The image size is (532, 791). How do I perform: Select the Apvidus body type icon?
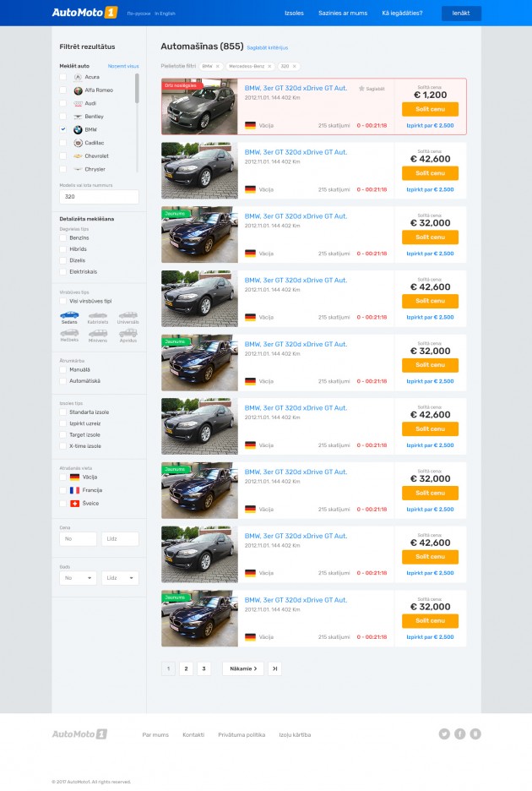click(x=128, y=333)
